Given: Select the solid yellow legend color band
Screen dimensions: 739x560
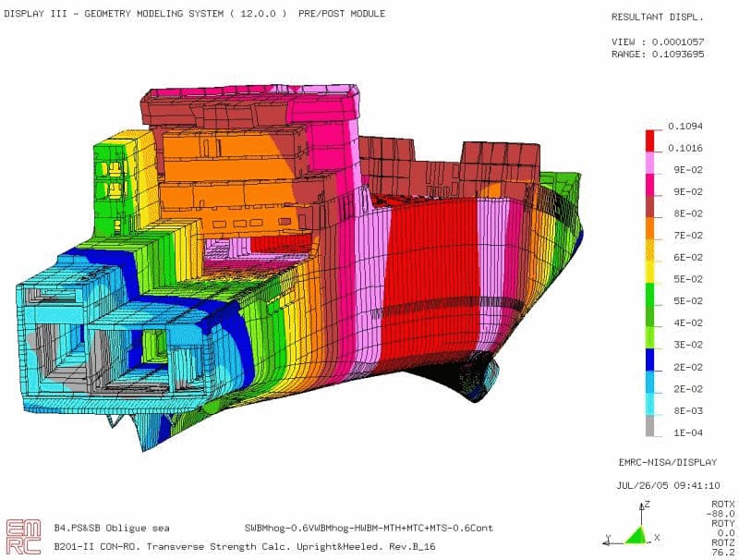Looking at the screenshot, I should click(650, 272).
